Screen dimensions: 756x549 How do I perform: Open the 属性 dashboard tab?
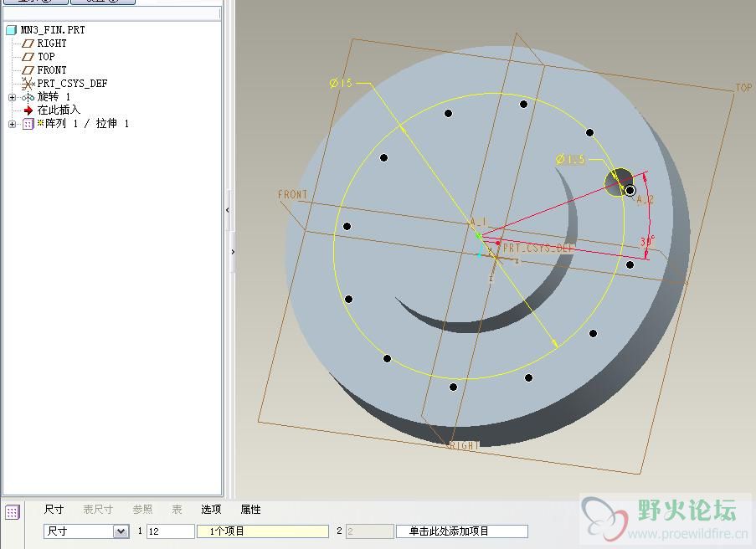coord(250,510)
